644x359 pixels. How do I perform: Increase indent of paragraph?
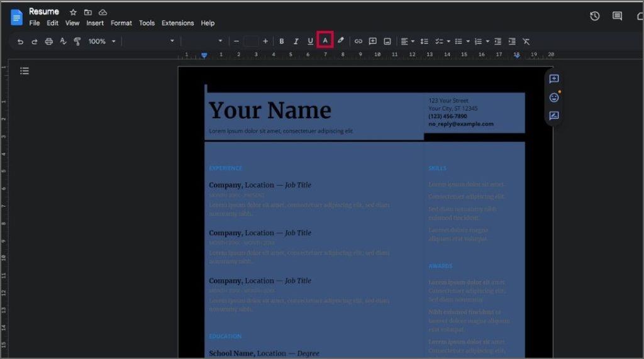pos(512,41)
